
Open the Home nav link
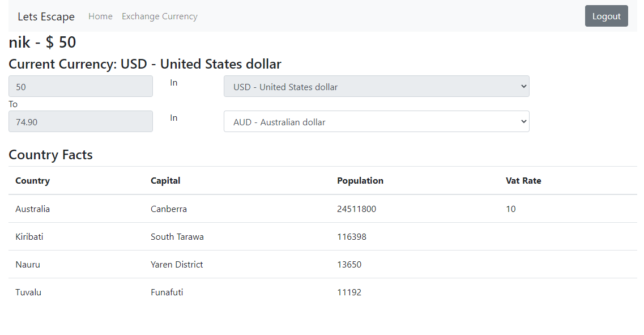[x=100, y=16]
